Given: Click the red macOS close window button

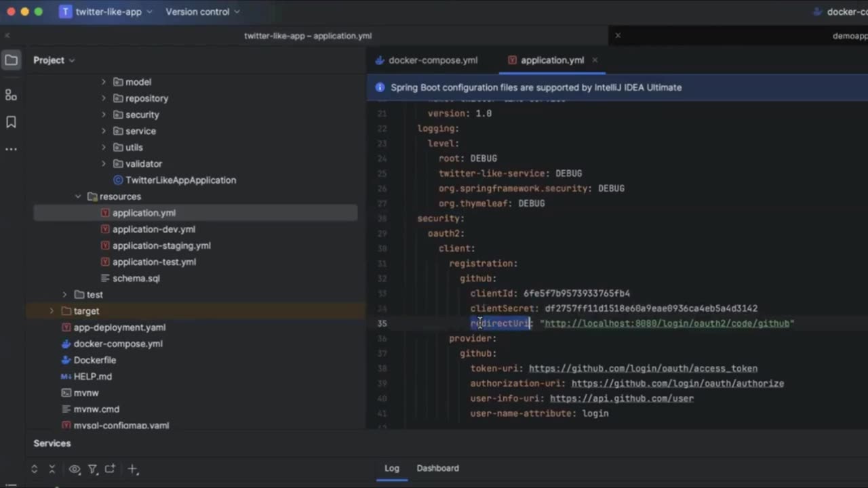Looking at the screenshot, I should tap(10, 12).
